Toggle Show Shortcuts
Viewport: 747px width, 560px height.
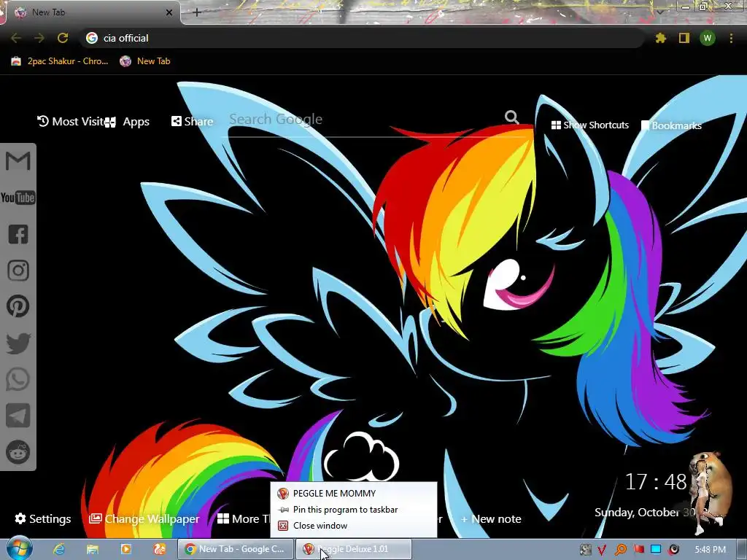[589, 125]
